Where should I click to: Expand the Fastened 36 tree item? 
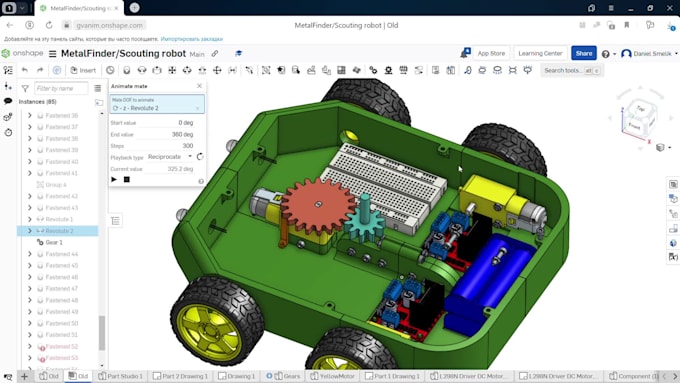pyautogui.click(x=29, y=115)
